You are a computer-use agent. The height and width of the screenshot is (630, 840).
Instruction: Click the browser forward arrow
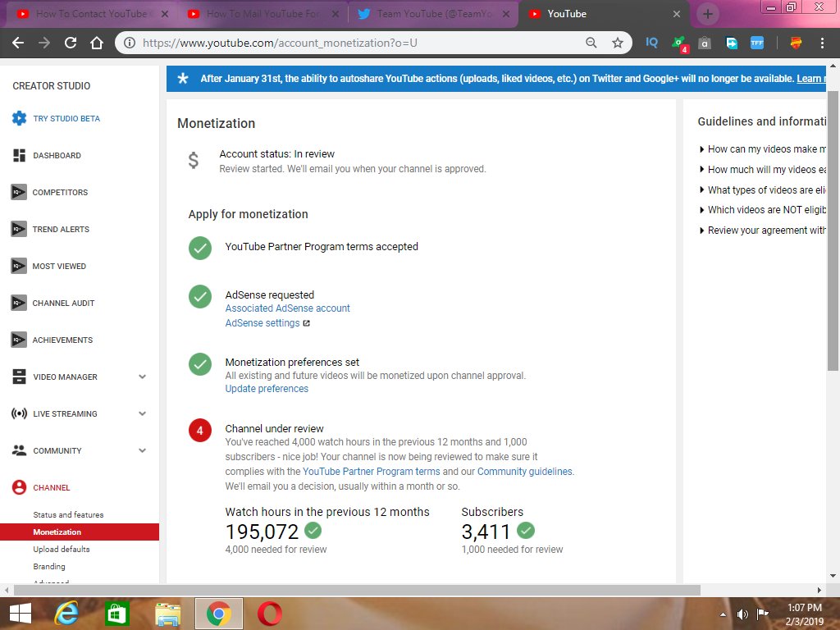pos(44,43)
